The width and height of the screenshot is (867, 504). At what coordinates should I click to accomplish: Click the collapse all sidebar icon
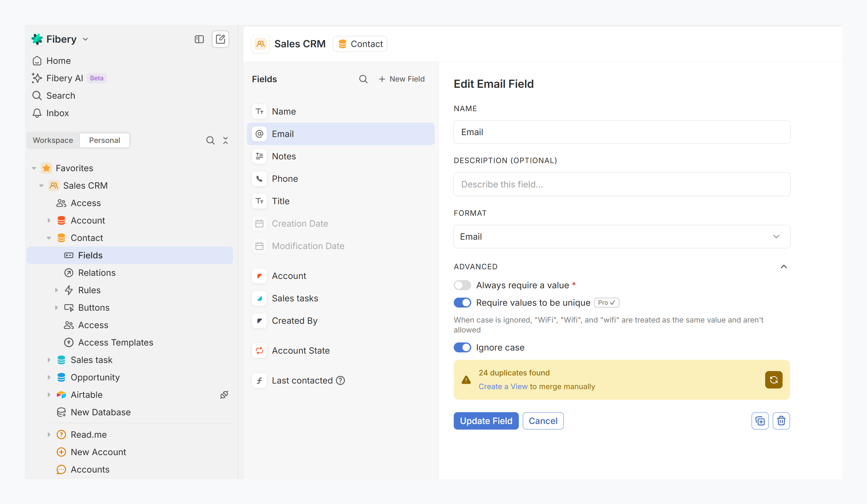tap(225, 140)
